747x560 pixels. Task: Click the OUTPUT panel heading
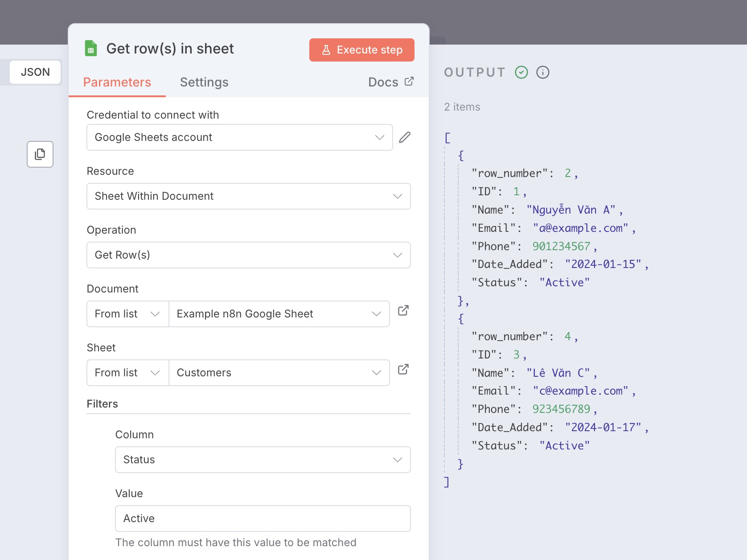pyautogui.click(x=475, y=72)
